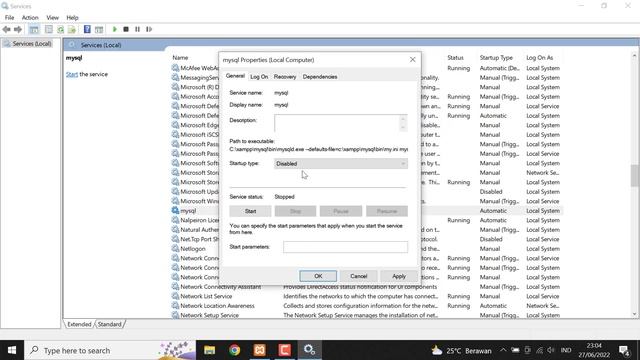
Task: Toggle the show/hide console tree icon
Action: pyautogui.click(x=34, y=29)
